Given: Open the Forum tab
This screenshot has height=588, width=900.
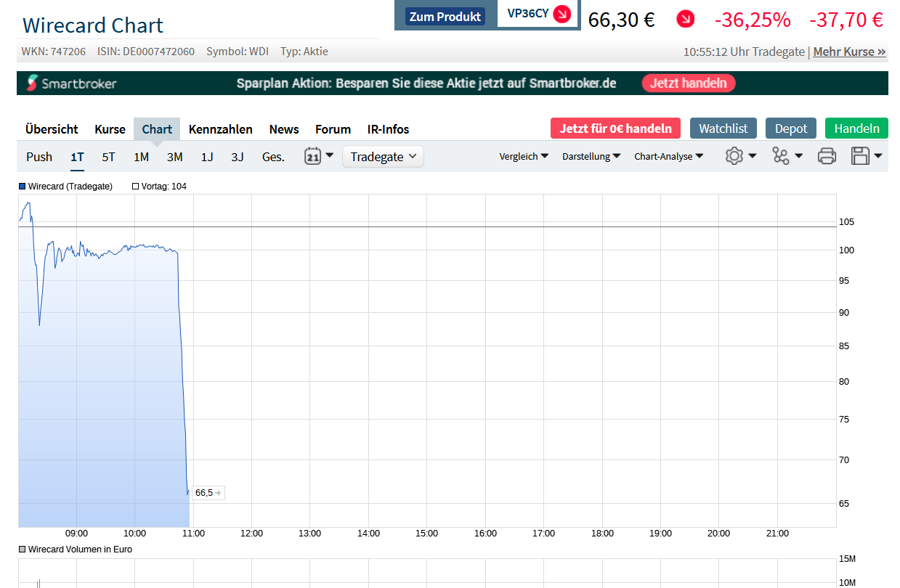Looking at the screenshot, I should 333,129.
